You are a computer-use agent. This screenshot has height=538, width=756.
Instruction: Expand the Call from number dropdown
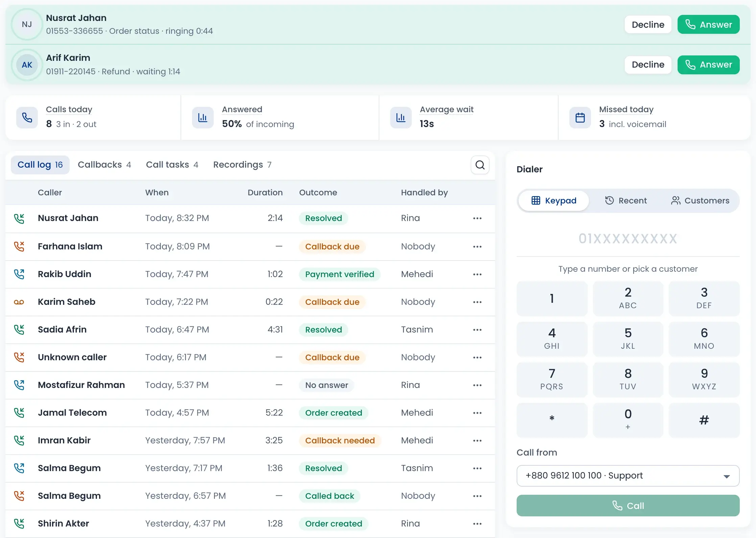tap(628, 476)
